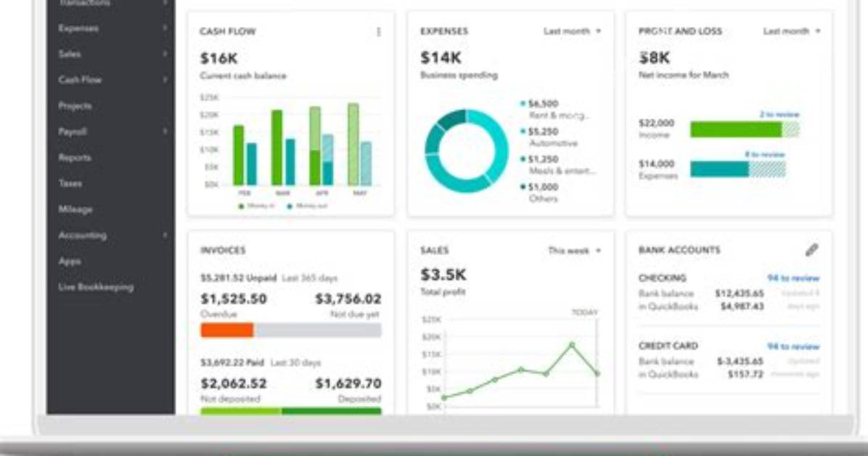Click the Checking bank balance $12,435.65
The height and width of the screenshot is (456, 868).
pyautogui.click(x=740, y=293)
